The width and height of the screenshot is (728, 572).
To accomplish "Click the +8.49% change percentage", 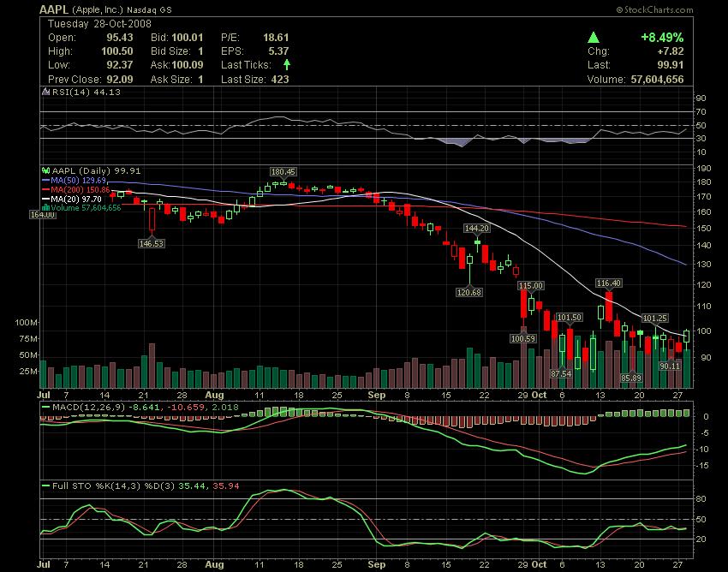I will click(662, 38).
